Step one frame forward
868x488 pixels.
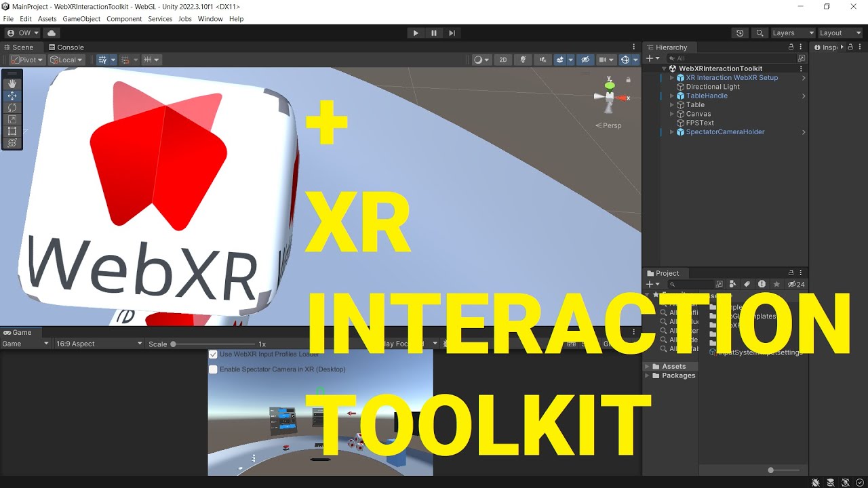pyautogui.click(x=452, y=33)
